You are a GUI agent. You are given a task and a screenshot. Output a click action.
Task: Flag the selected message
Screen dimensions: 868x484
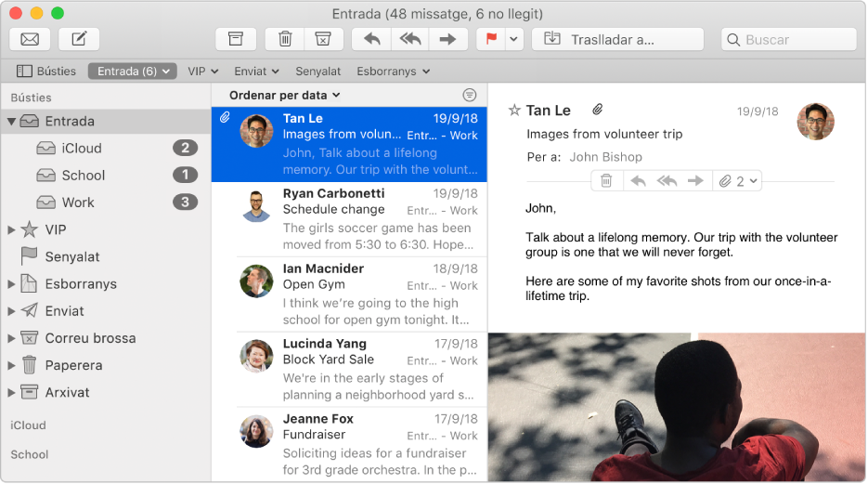point(489,39)
